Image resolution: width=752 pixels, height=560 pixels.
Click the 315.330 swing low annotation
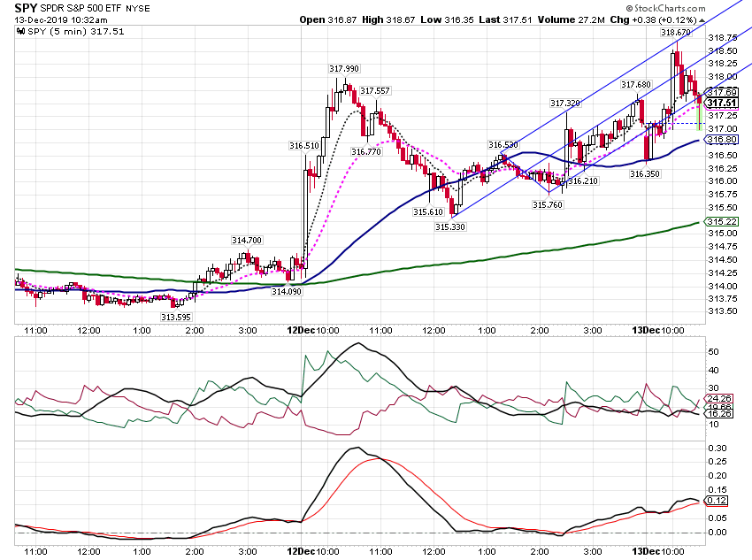coord(450,226)
